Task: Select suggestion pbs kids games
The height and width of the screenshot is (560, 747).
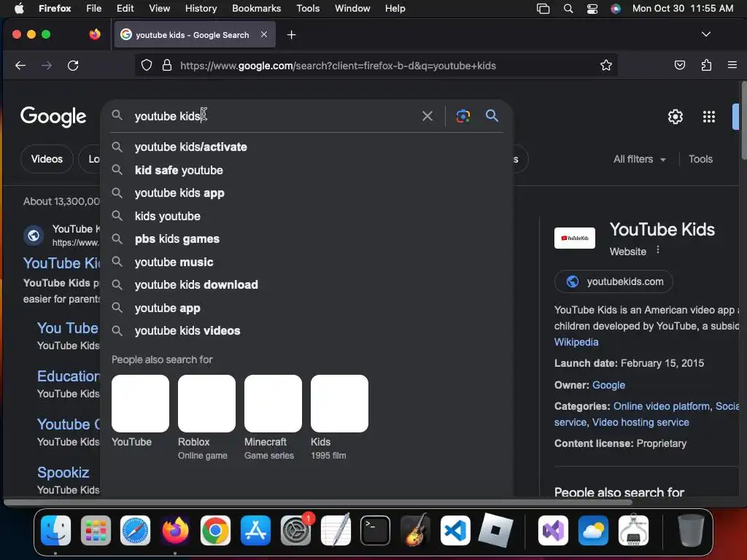Action: 307,239
